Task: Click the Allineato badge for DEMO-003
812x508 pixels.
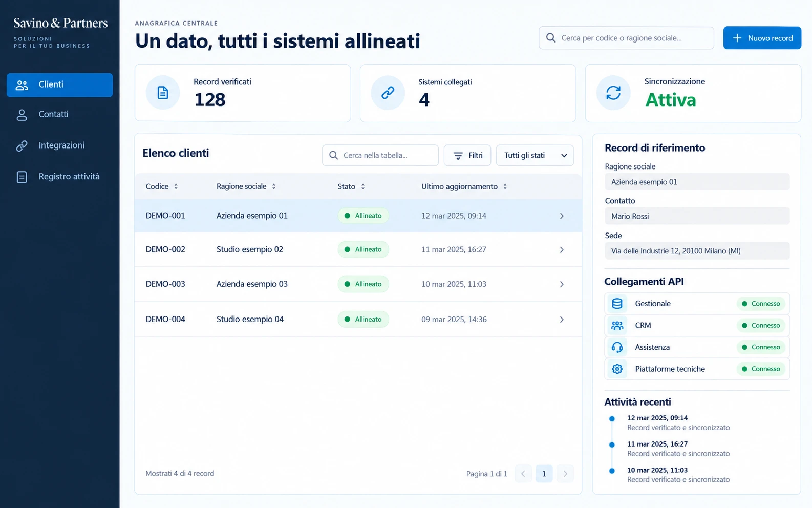Action: point(363,284)
